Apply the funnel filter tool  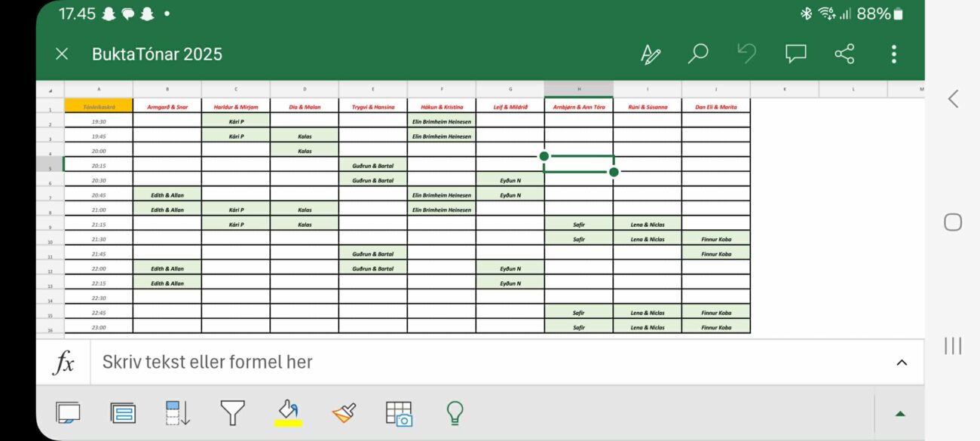[232, 412]
